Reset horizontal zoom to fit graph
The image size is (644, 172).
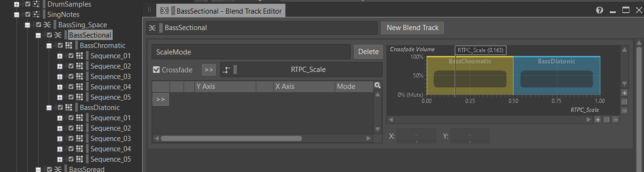coord(606,120)
